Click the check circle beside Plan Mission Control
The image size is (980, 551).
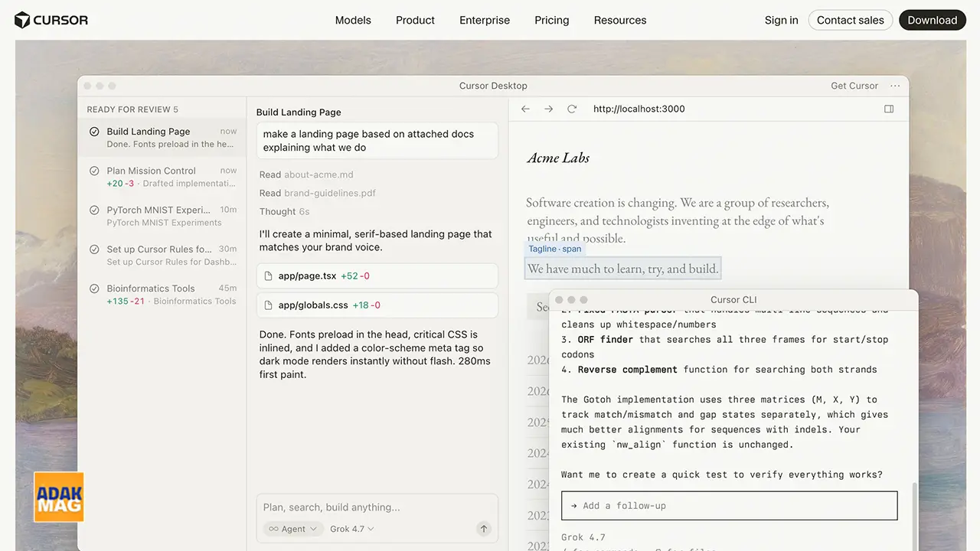pyautogui.click(x=94, y=171)
